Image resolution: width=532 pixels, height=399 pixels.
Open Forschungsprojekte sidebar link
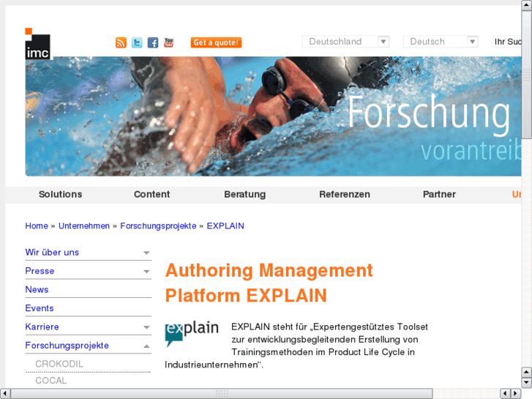point(67,346)
